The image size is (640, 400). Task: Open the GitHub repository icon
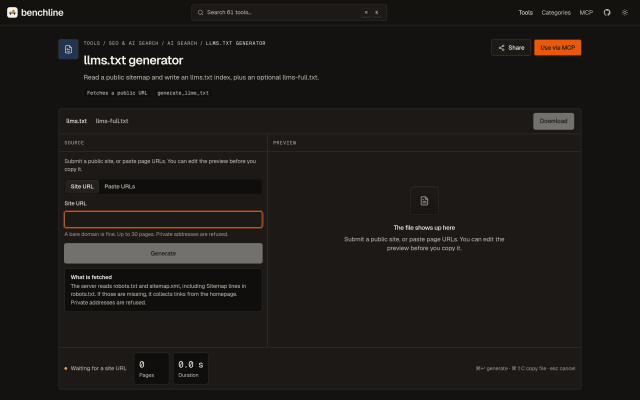607,13
